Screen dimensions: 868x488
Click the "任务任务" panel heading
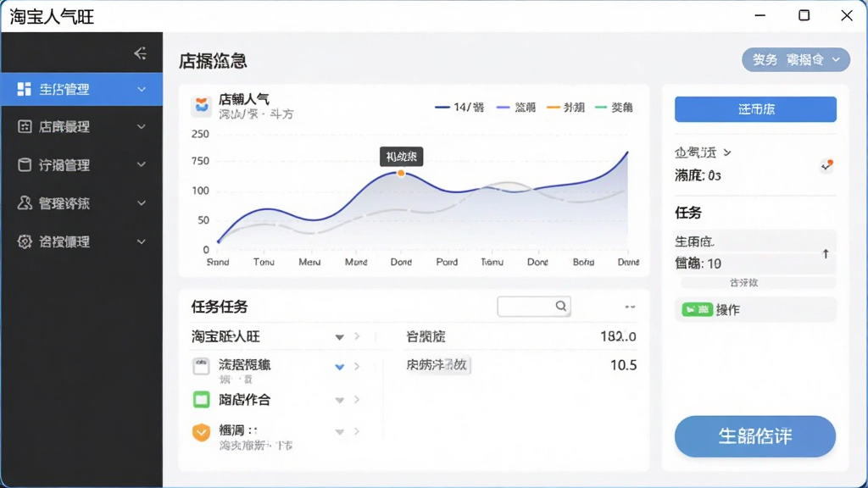[220, 307]
